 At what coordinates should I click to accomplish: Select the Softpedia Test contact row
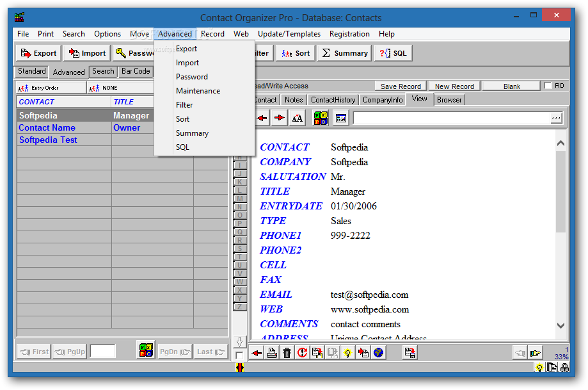click(122, 140)
